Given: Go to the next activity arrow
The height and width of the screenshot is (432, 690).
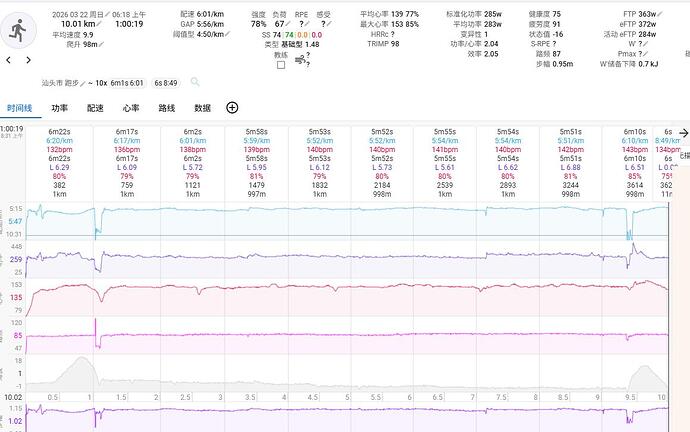Looking at the screenshot, I should (x=29, y=60).
